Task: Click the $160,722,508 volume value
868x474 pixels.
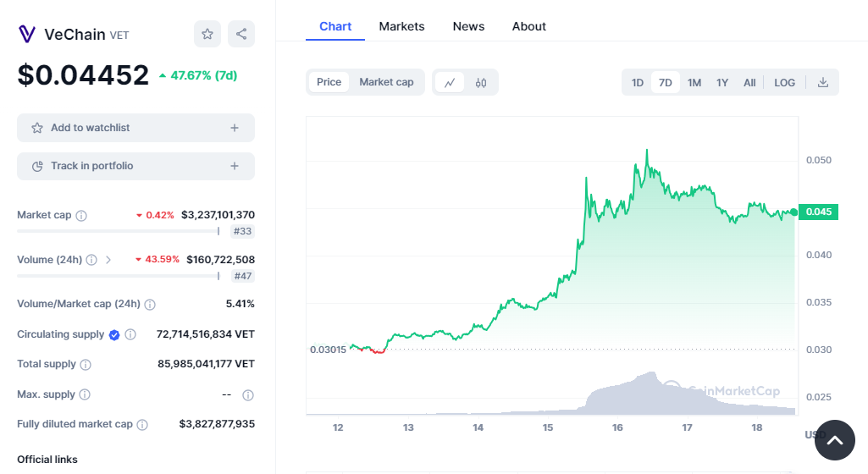Action: pyautogui.click(x=221, y=259)
